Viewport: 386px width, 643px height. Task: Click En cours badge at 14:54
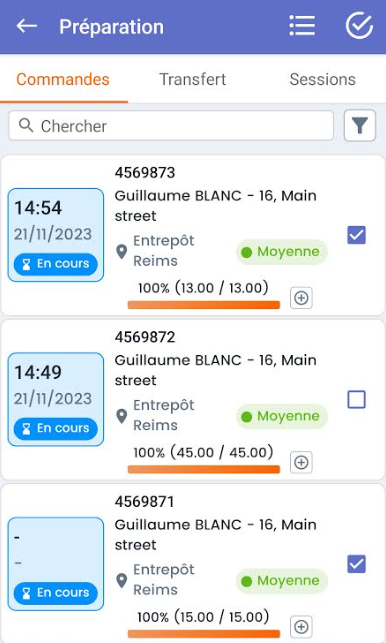(x=55, y=264)
